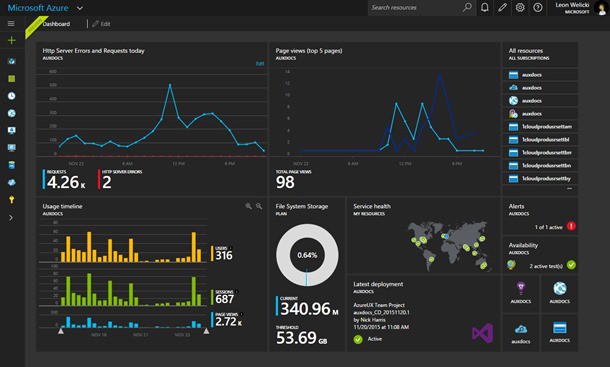Open auxdocs resource with cloud icon
The image size is (610, 367).
[x=540, y=88]
